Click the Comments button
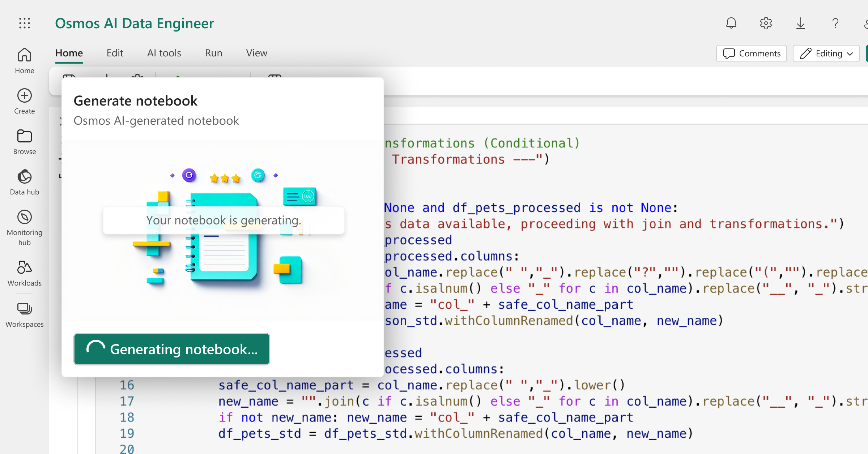 (x=752, y=53)
